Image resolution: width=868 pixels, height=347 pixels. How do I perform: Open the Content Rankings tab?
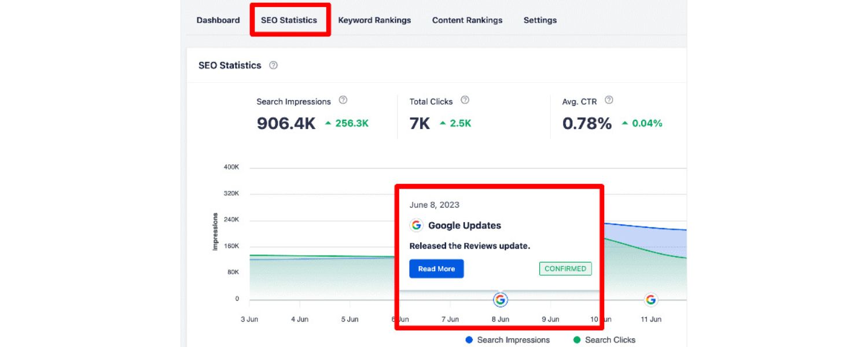tap(467, 20)
